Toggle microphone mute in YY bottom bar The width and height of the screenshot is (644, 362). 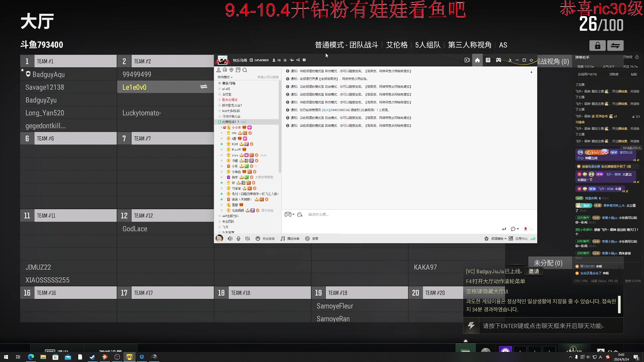tap(238, 239)
